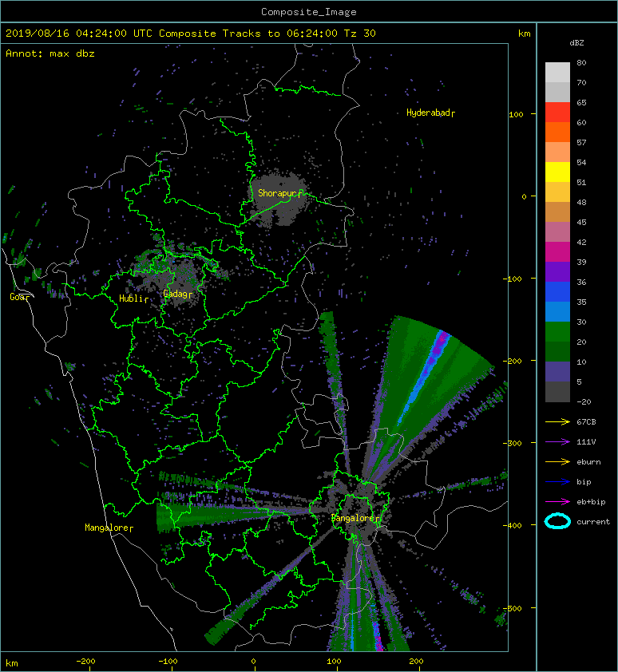Click the Hyderabad city label

[x=430, y=113]
